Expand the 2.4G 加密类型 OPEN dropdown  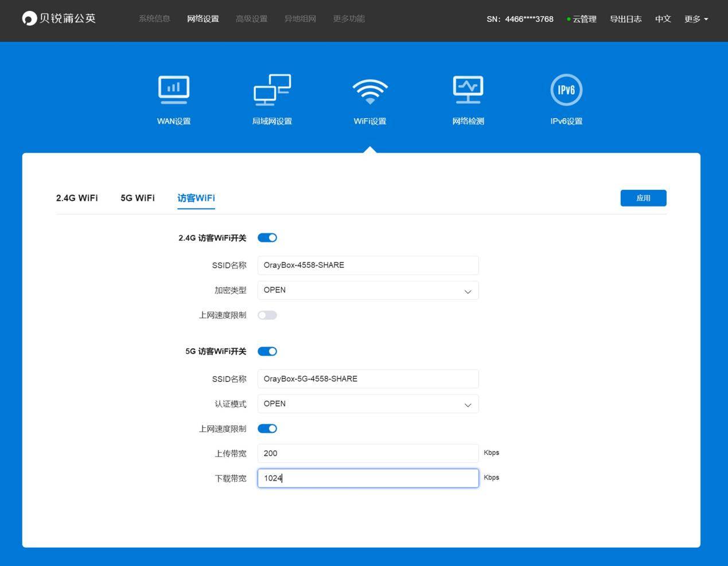point(368,290)
